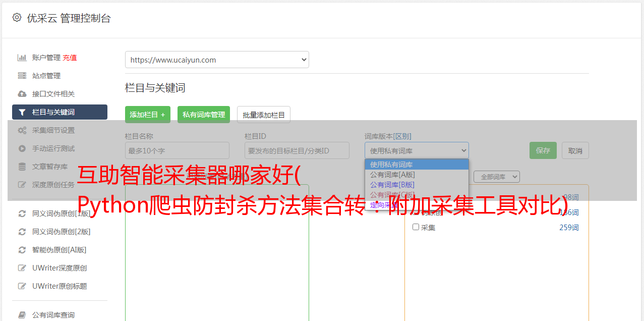
Task: Click the 栏目与关键词 page heading
Action: coord(155,88)
